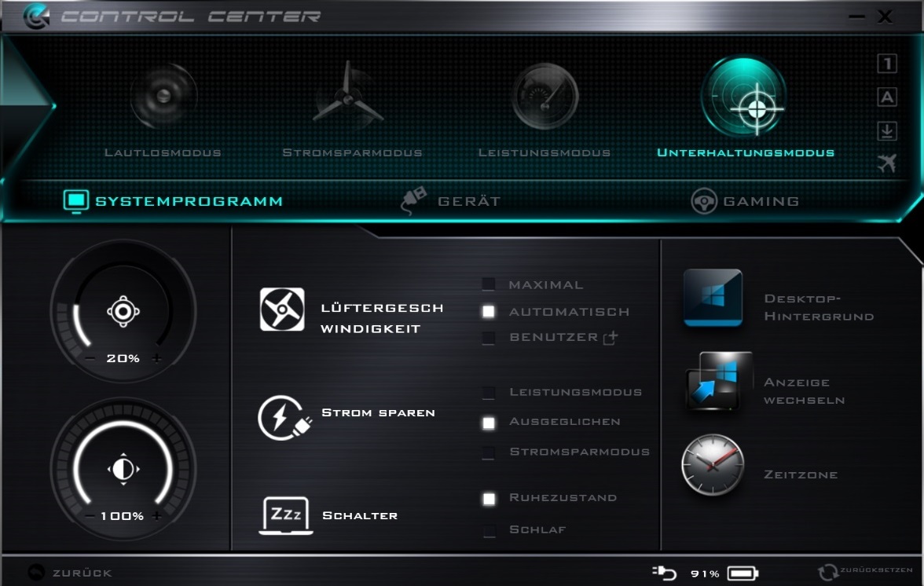Toggle the scroll lock download-arrow indicator
The image size is (924, 586).
887,130
